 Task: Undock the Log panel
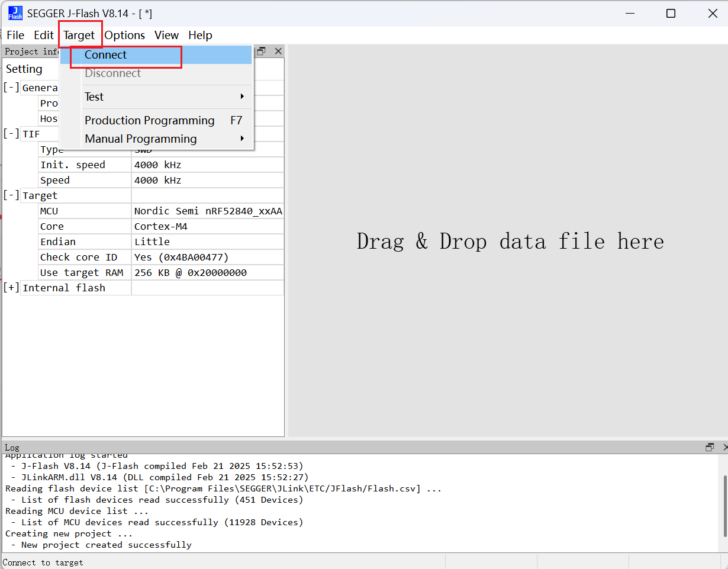pyautogui.click(x=710, y=448)
